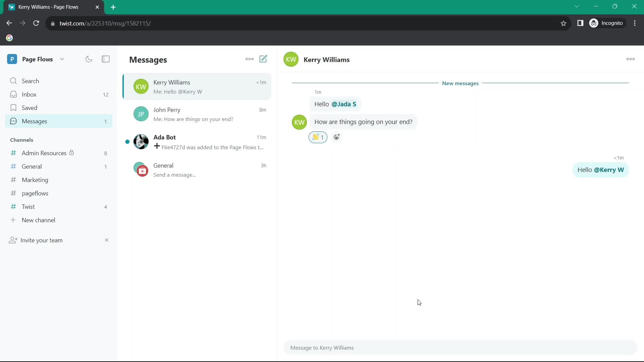Click the sidebar layout toggle icon
Screen dimensions: 644x362
[105, 59]
